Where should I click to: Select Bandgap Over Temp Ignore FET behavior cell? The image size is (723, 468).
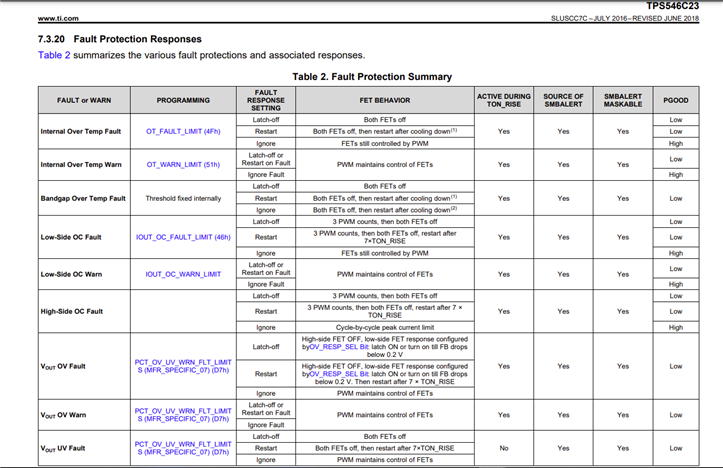pyautogui.click(x=385, y=210)
